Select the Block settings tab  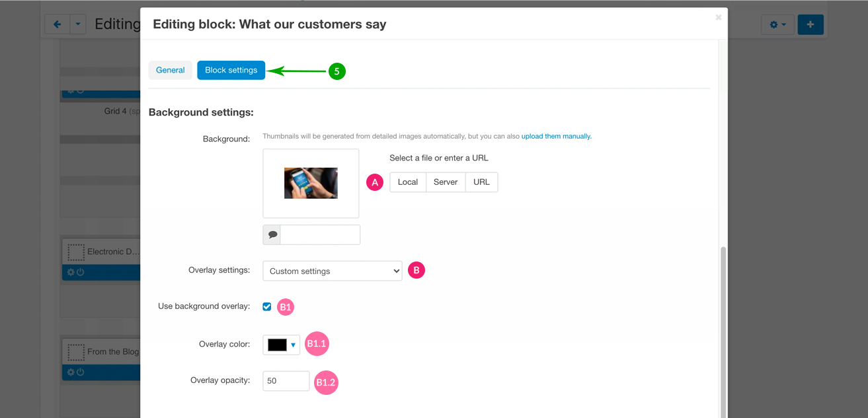231,70
